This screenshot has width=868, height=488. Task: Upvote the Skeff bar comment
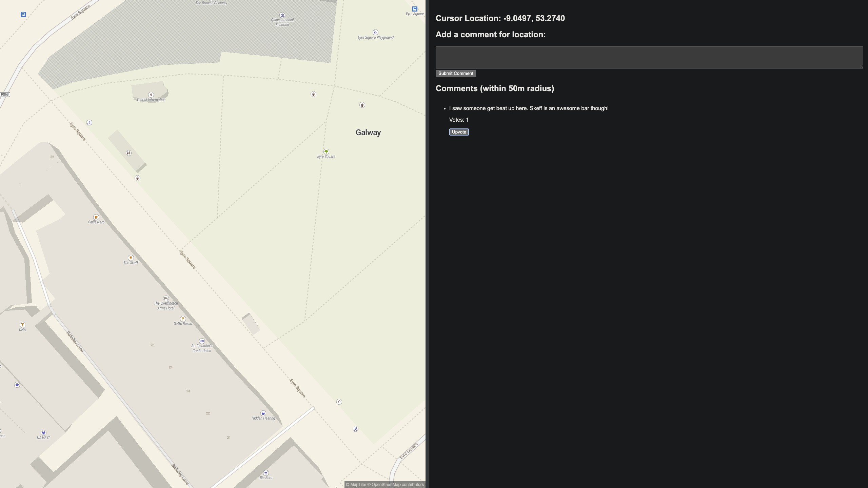click(459, 132)
